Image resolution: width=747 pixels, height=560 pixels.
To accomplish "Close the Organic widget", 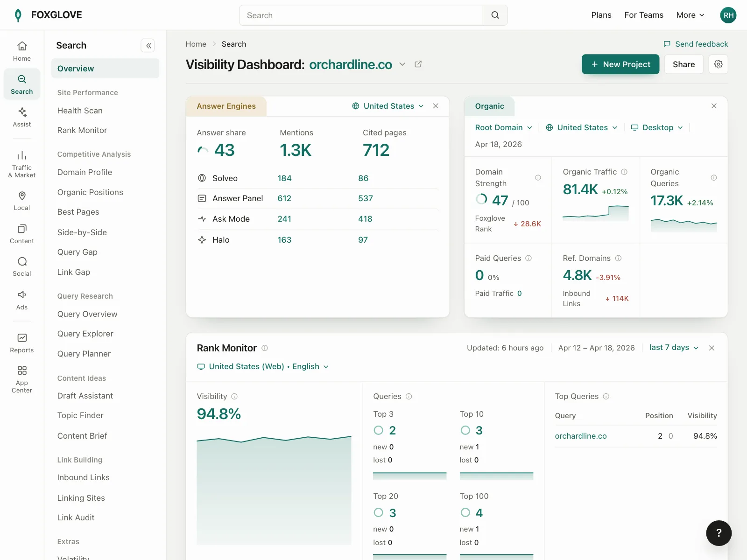I will pos(714,106).
